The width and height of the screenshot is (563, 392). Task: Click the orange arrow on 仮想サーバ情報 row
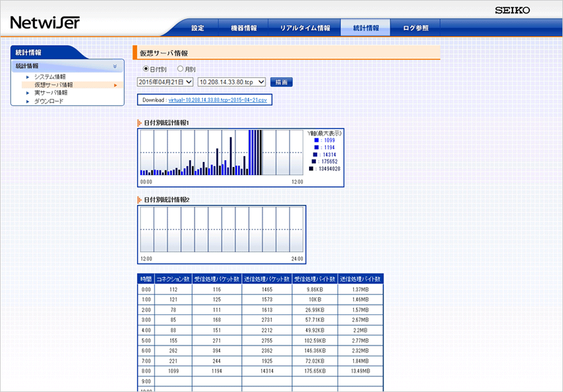click(115, 85)
